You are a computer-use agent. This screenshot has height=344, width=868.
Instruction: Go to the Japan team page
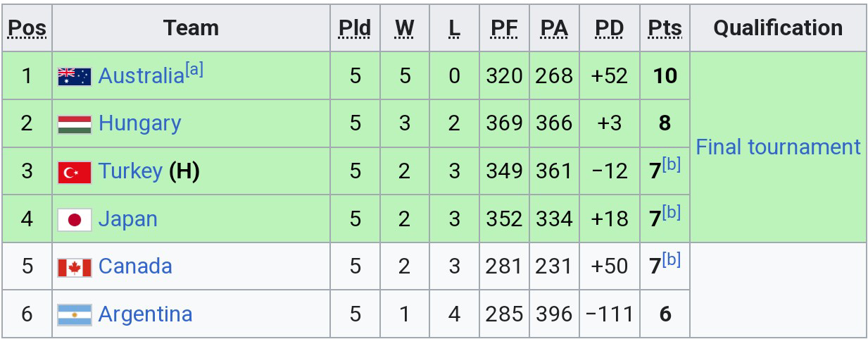tap(127, 219)
